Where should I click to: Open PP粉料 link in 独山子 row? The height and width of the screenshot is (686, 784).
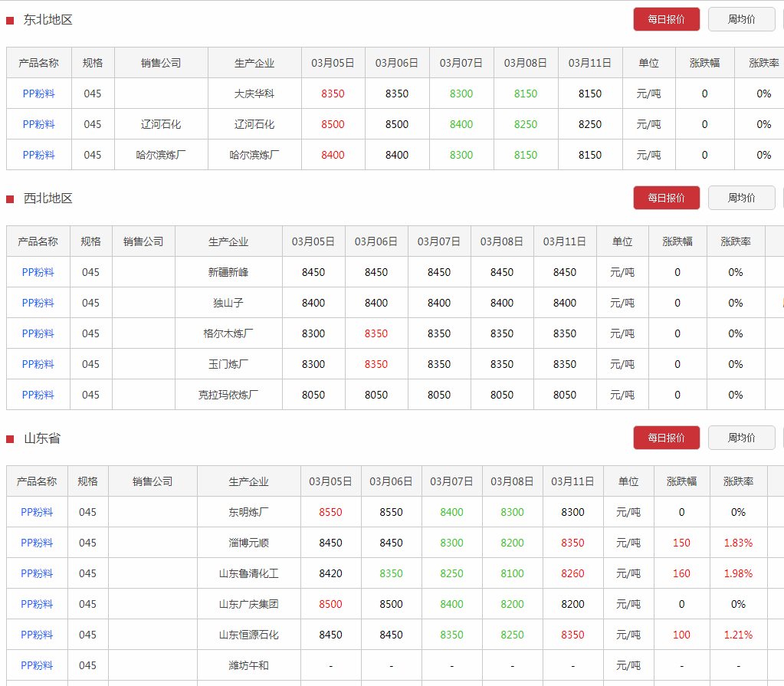38,303
